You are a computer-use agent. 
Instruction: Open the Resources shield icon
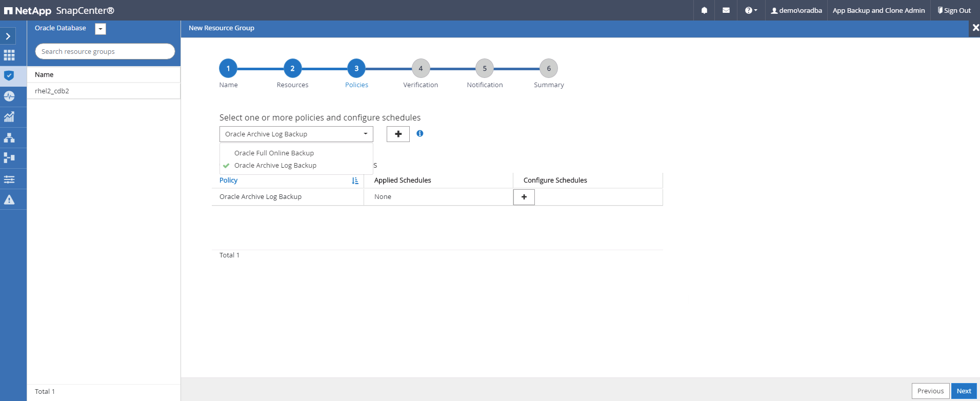point(9,76)
